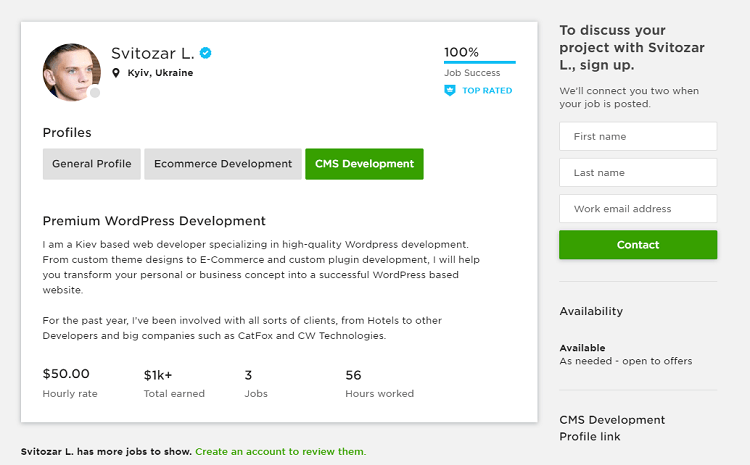Viewport: 750px width, 465px height.
Task: Focus the First name field
Action: [638, 136]
